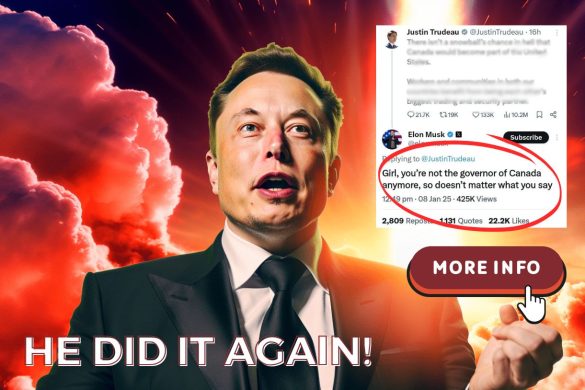Click Elon Musk's blue verified badge
585x390 pixels.
(450, 134)
